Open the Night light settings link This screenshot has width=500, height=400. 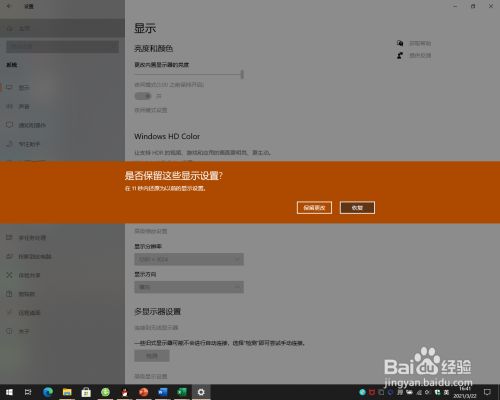coord(151,110)
